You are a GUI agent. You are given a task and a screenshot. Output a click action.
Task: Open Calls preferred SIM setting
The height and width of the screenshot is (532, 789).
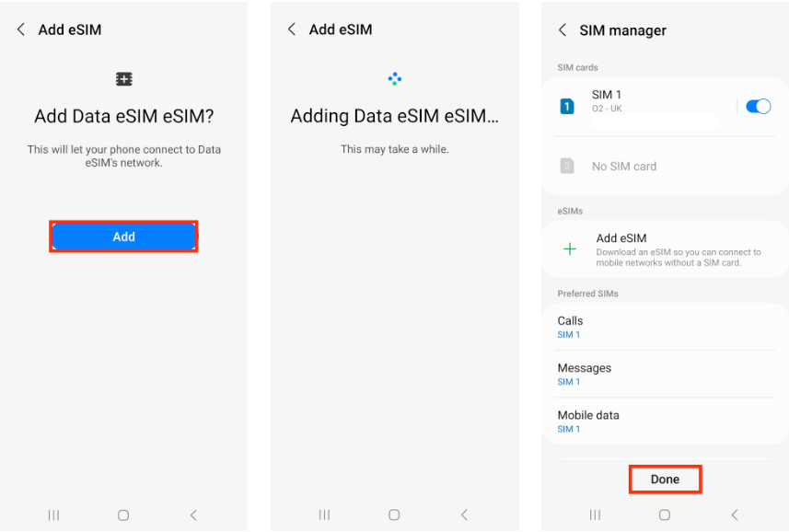coord(663,327)
